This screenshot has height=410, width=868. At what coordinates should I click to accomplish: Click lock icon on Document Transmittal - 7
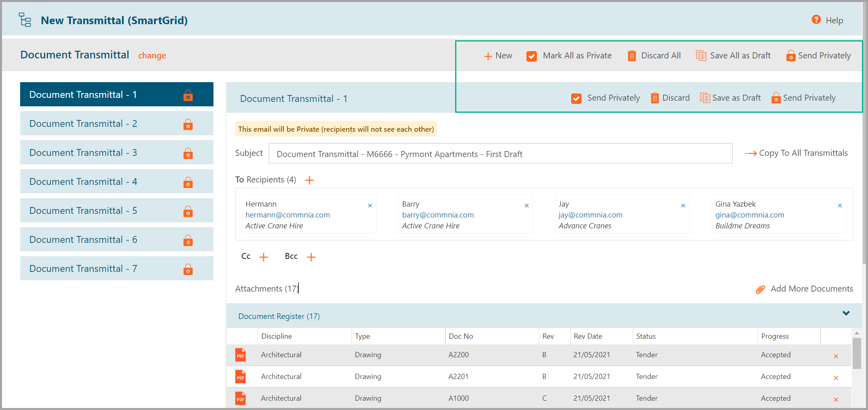pos(188,269)
